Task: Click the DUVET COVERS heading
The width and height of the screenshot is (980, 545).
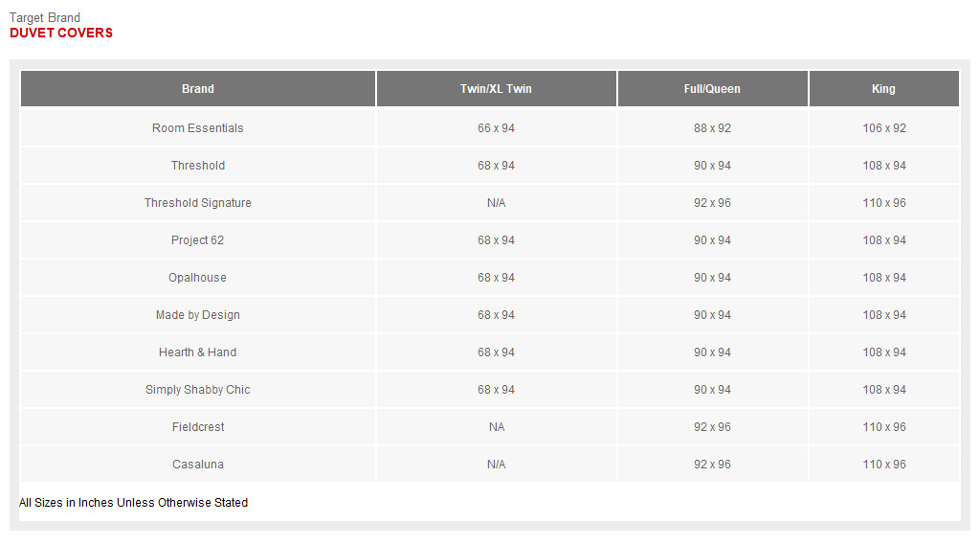Action: click(61, 33)
